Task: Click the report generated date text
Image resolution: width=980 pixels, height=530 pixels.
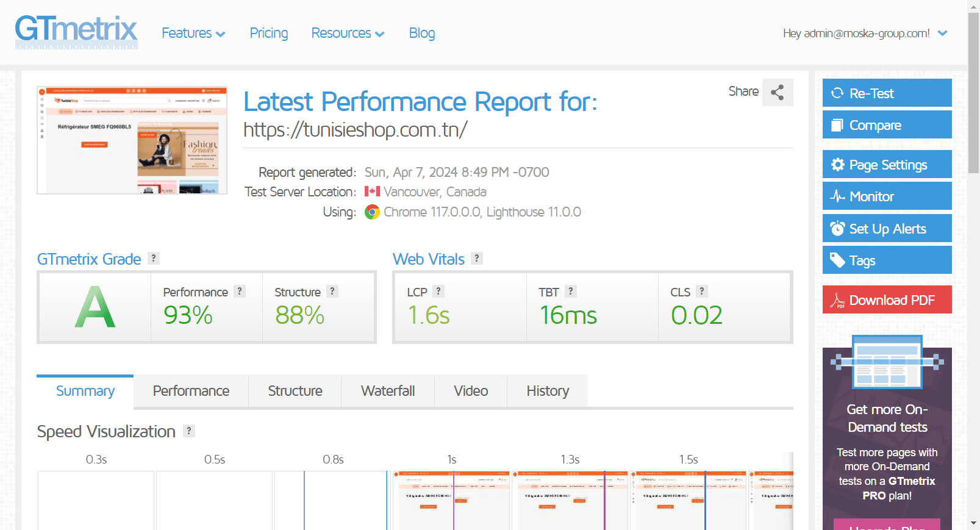Action: tap(457, 172)
